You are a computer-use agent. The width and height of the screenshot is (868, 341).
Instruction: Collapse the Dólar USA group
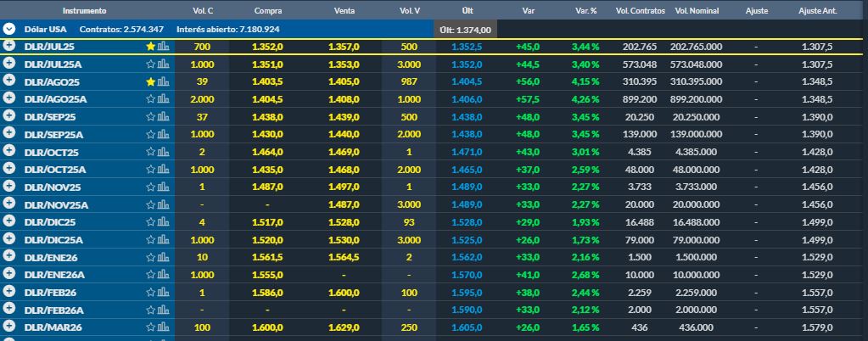click(x=9, y=28)
